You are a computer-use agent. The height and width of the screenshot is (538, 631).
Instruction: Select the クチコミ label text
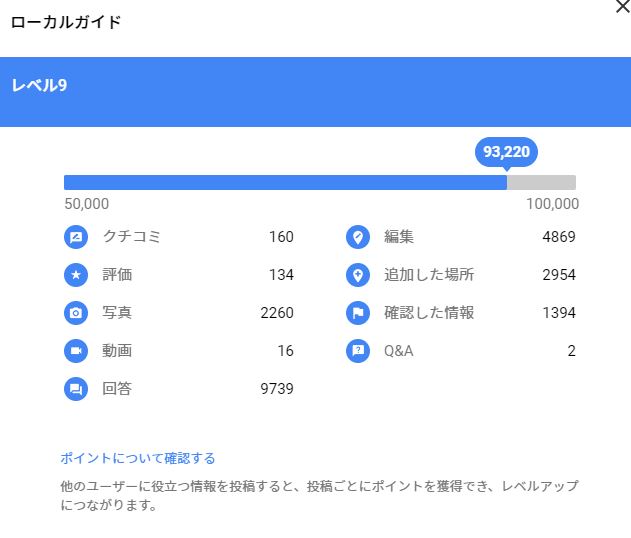click(131, 237)
